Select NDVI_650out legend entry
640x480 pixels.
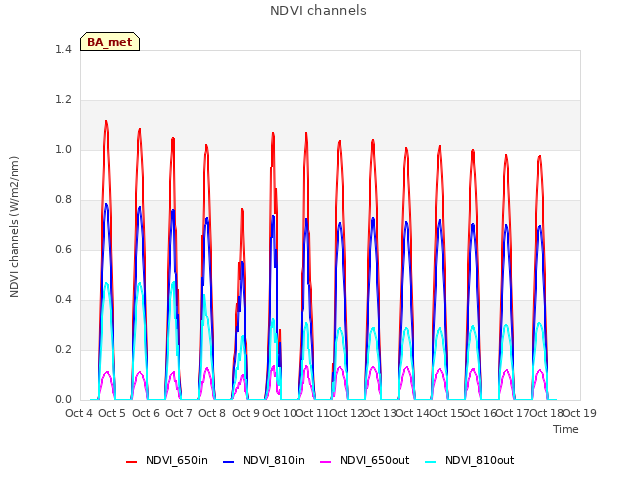point(365,460)
